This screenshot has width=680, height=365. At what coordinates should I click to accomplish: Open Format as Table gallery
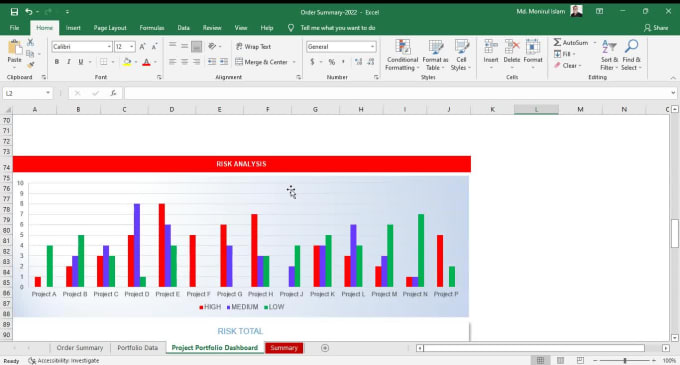click(x=435, y=55)
